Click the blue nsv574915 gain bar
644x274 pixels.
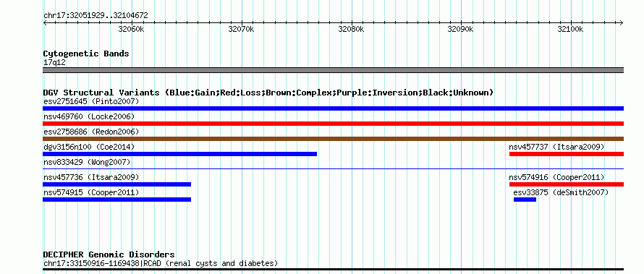tap(116, 200)
